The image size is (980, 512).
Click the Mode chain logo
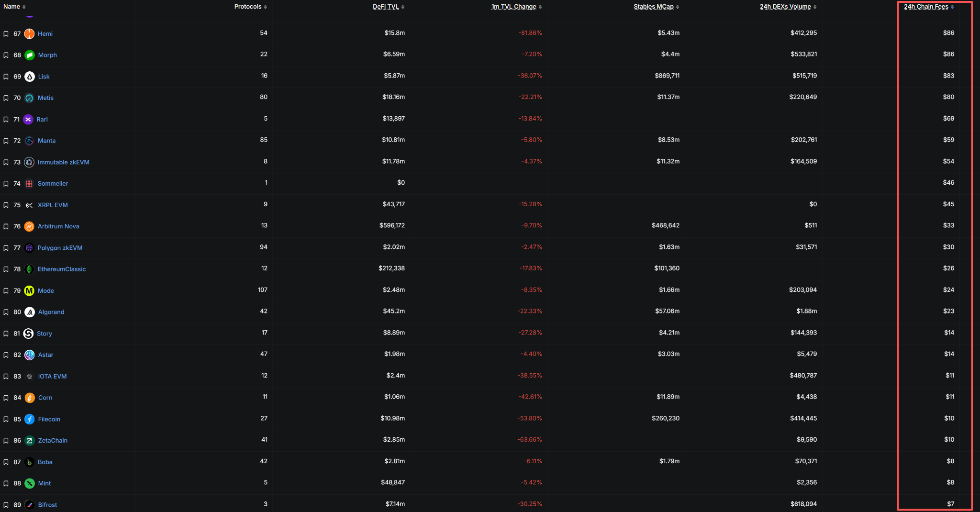29,290
